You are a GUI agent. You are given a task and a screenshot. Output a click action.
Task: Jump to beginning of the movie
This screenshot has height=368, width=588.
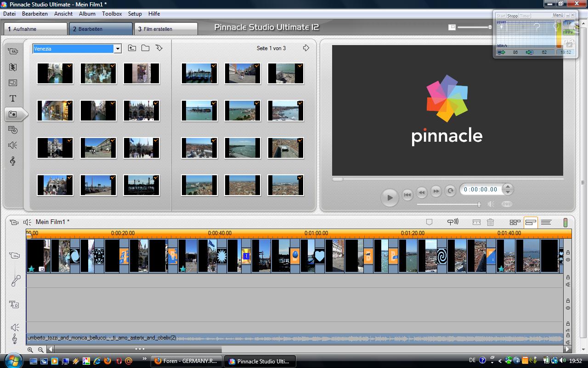pos(407,195)
